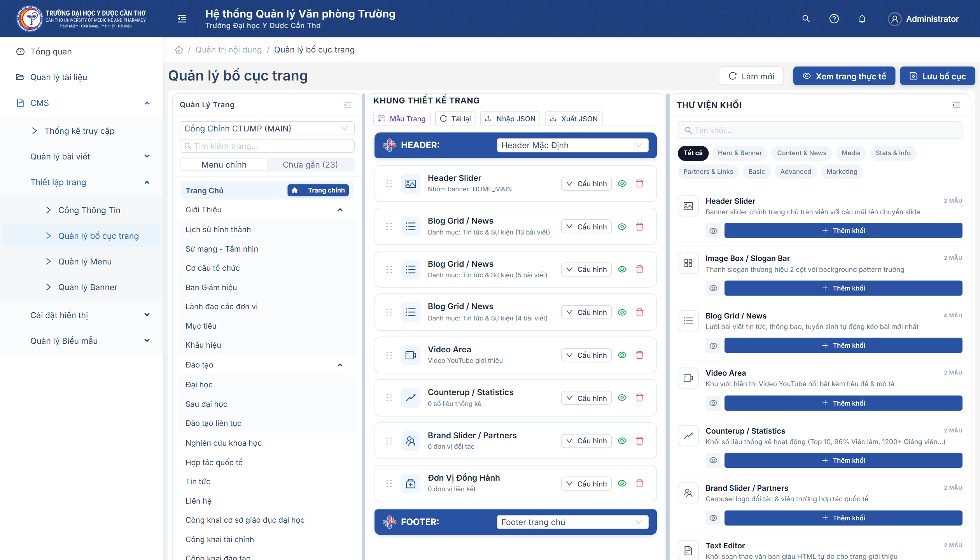The height and width of the screenshot is (560, 980).
Task: Delete the Đơn Vị Đồng Hành block
Action: (x=639, y=483)
